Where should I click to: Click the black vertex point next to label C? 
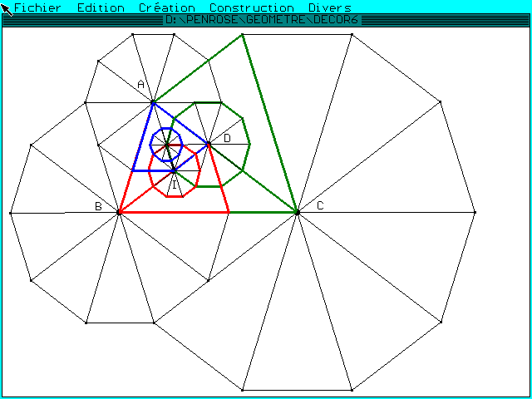298,213
